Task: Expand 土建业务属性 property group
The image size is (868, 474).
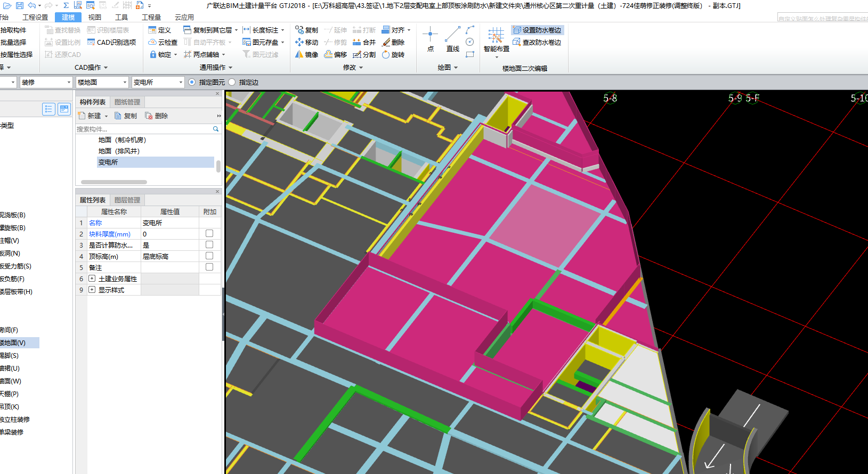Action: (x=92, y=279)
